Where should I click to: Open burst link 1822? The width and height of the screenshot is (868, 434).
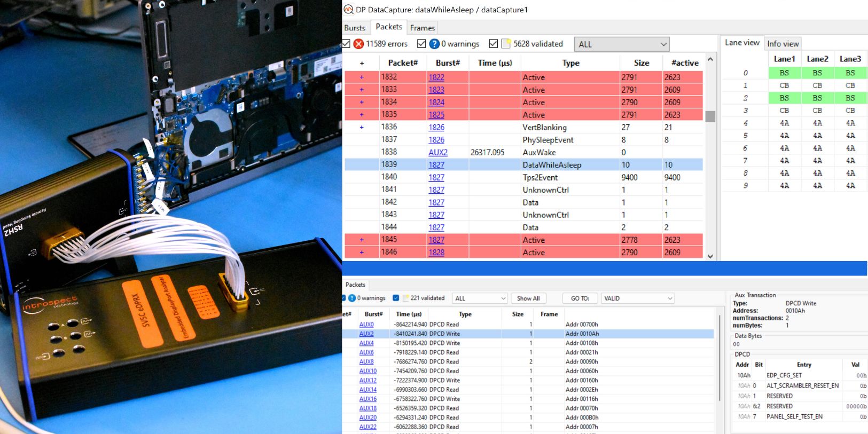(436, 77)
